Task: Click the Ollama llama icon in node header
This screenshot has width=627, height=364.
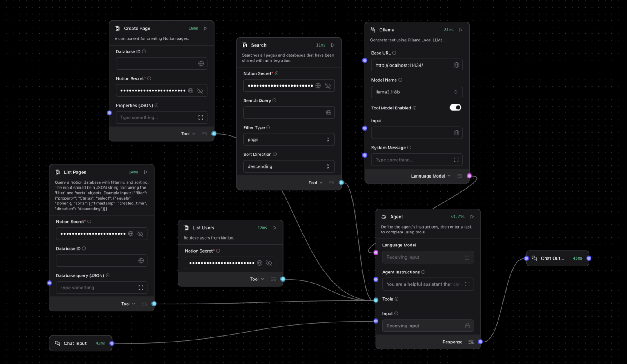Action: pyautogui.click(x=372, y=29)
